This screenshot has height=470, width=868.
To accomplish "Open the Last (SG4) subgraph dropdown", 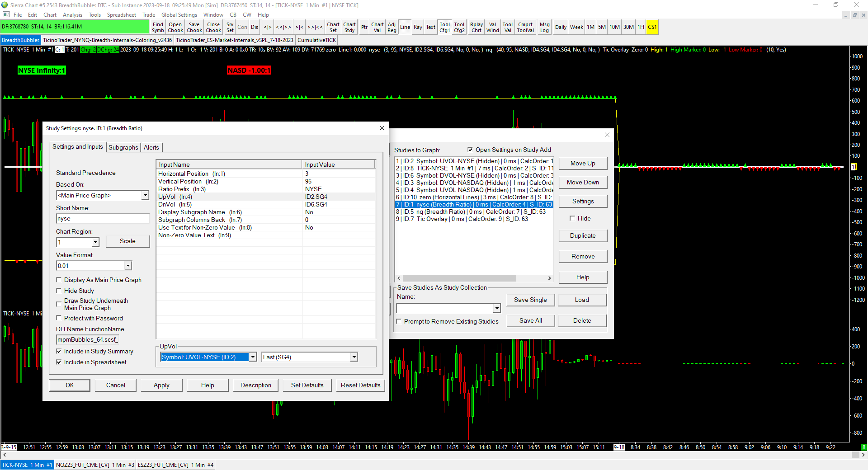I will 354,357.
